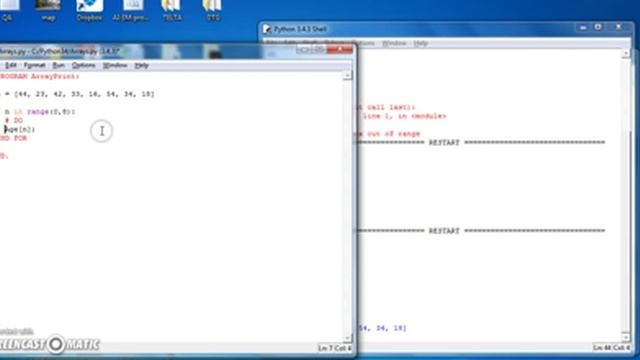
Task: Minimize the Arrays.py editor window
Action: tap(304, 50)
